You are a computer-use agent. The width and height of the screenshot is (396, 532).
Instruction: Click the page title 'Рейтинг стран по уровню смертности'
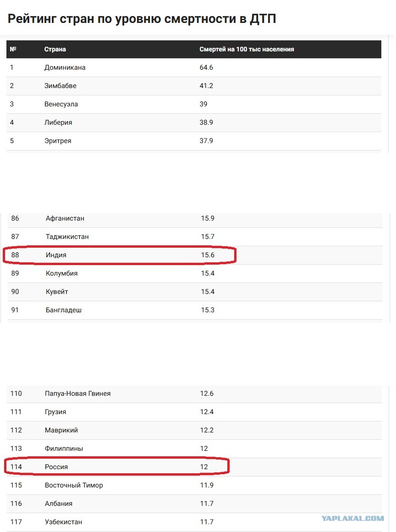coord(122,19)
